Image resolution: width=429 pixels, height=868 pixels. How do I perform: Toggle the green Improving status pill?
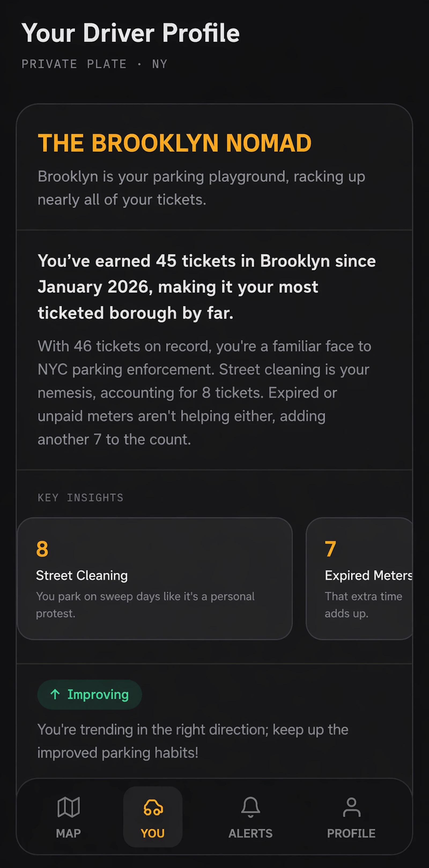89,694
